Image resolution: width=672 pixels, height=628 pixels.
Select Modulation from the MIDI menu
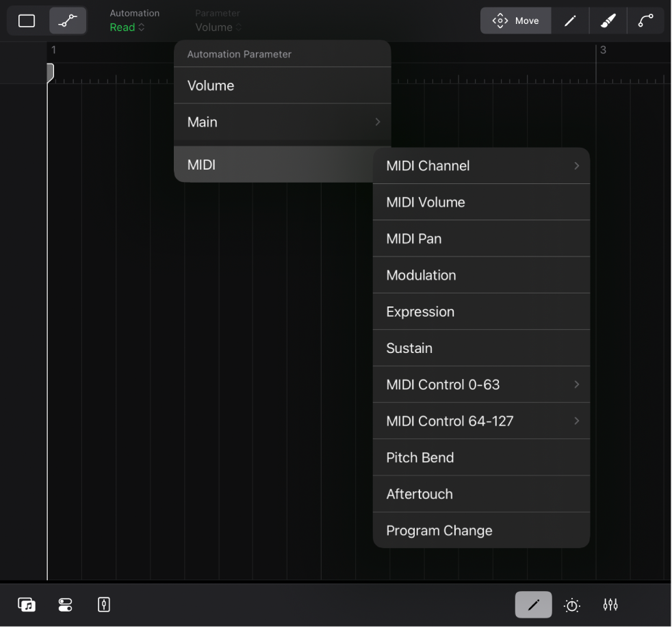pyautogui.click(x=481, y=275)
